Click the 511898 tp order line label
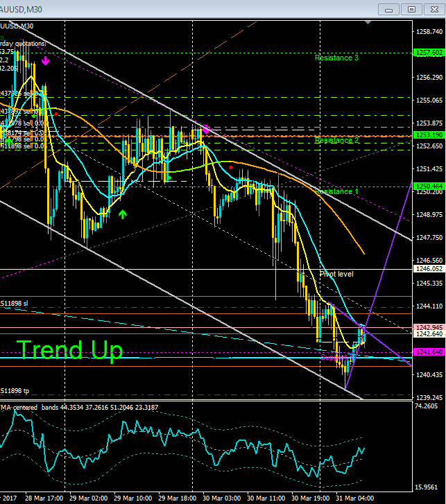446x504 pixels. click(x=15, y=391)
